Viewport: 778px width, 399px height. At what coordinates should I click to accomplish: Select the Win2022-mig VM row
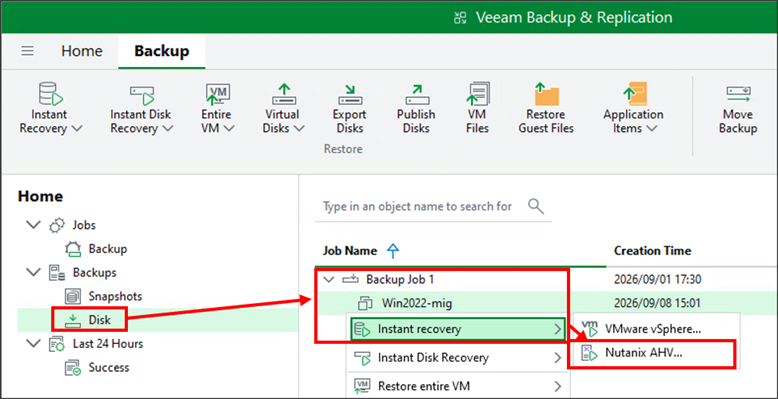click(x=546, y=303)
